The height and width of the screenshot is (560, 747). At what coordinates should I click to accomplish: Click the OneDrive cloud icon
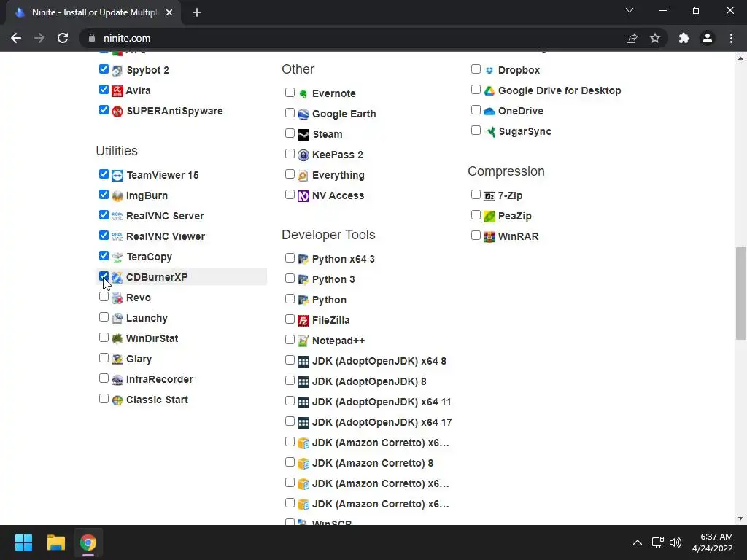[x=489, y=112]
